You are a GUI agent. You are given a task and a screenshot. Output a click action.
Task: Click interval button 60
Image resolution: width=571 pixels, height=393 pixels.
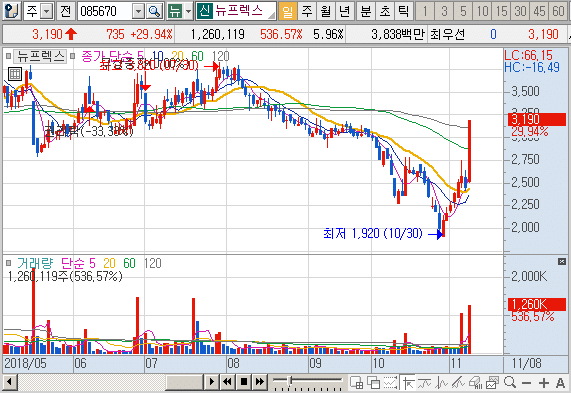pos(558,11)
